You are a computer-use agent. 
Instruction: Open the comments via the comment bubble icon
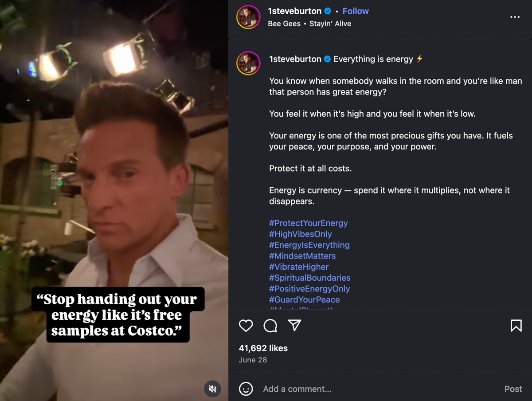click(x=271, y=326)
